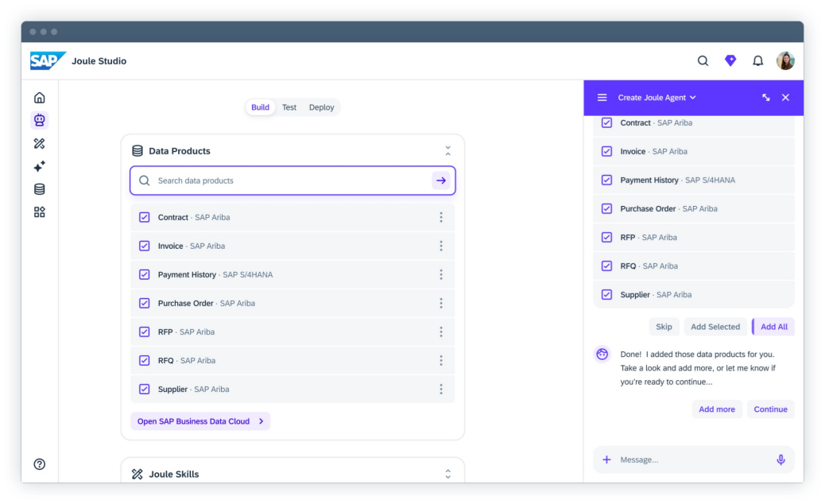Open the Home icon in sidebar
Image resolution: width=825 pixels, height=504 pixels.
40,98
